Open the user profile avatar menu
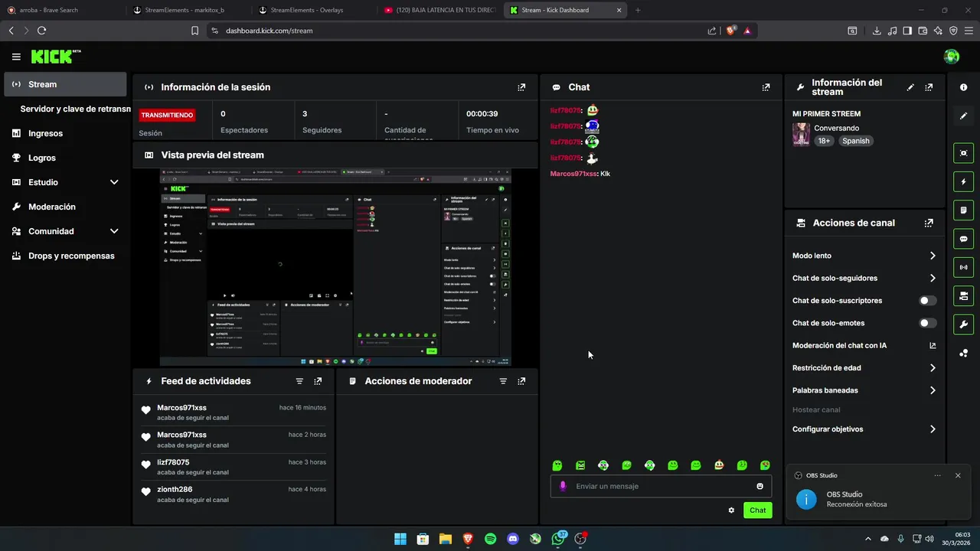The height and width of the screenshot is (551, 980). [952, 57]
